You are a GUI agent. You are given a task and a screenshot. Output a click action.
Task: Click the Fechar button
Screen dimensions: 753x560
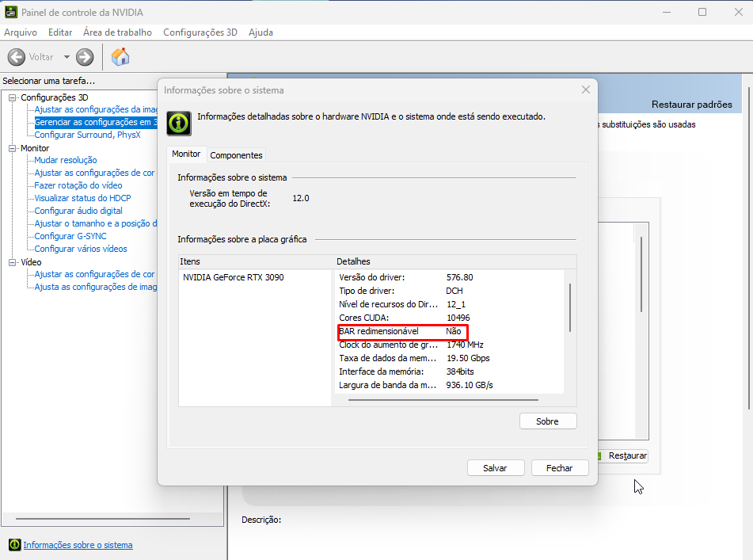[560, 468]
